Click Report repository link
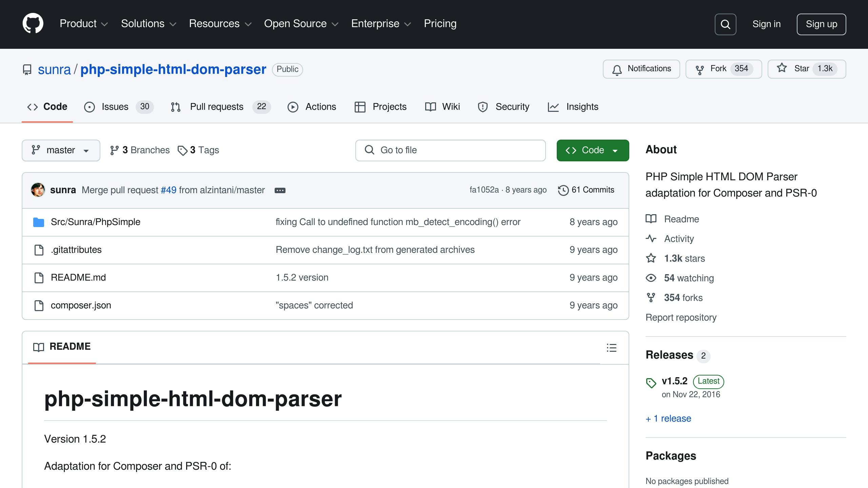 pos(681,318)
